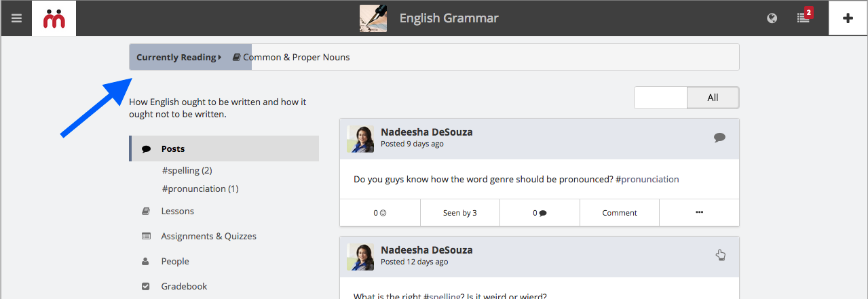
Task: Click the plus add button
Action: point(848,18)
